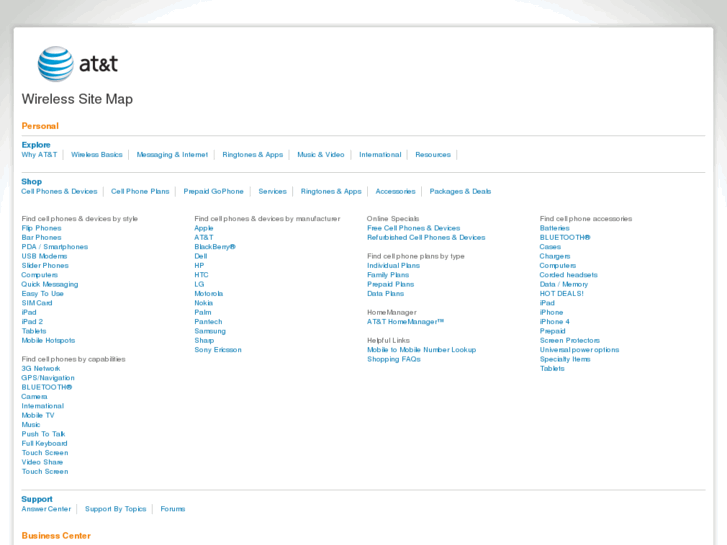The height and width of the screenshot is (545, 727).
Task: Select the Motorola manufacturer link
Action: click(x=209, y=293)
